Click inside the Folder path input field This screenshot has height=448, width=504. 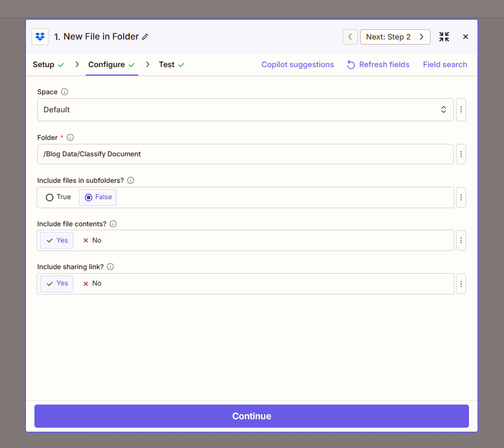pyautogui.click(x=243, y=153)
